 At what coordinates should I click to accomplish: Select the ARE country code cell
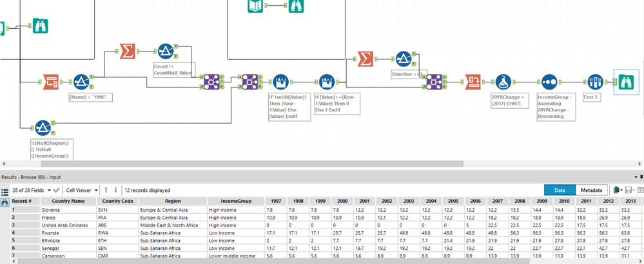(x=118, y=225)
